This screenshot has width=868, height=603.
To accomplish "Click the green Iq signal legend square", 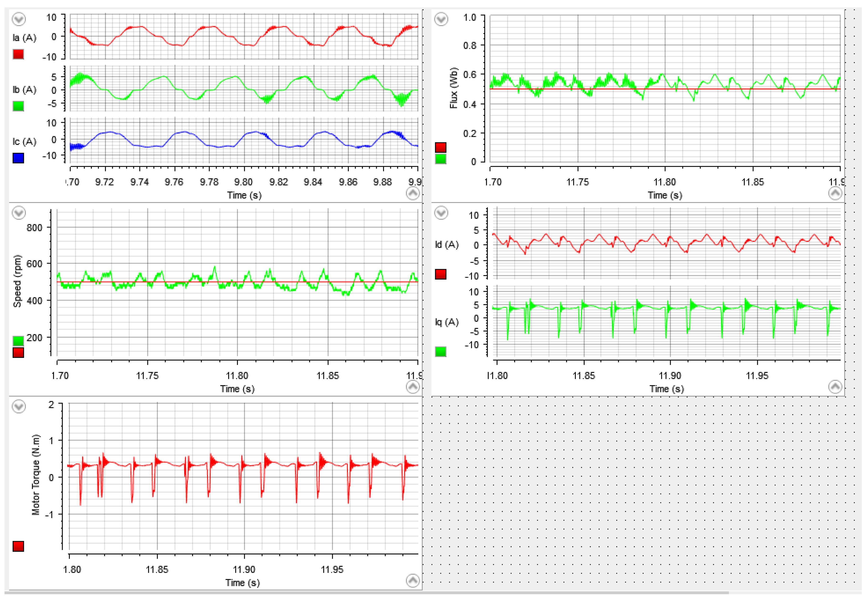I will (x=440, y=352).
